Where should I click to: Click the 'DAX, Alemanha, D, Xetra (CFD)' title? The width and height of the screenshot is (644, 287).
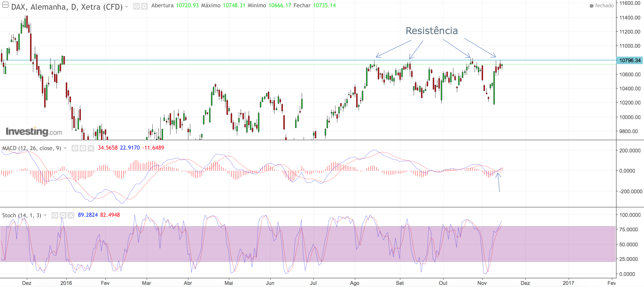click(x=67, y=7)
